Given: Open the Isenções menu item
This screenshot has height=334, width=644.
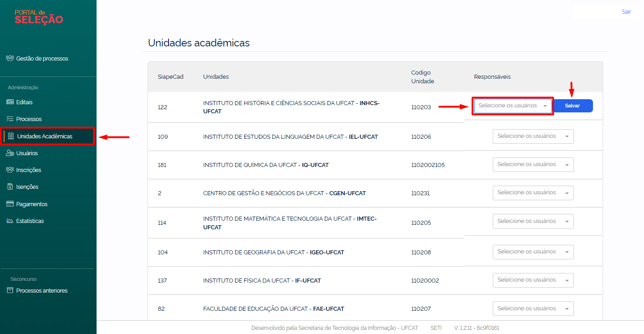Looking at the screenshot, I should tap(27, 187).
